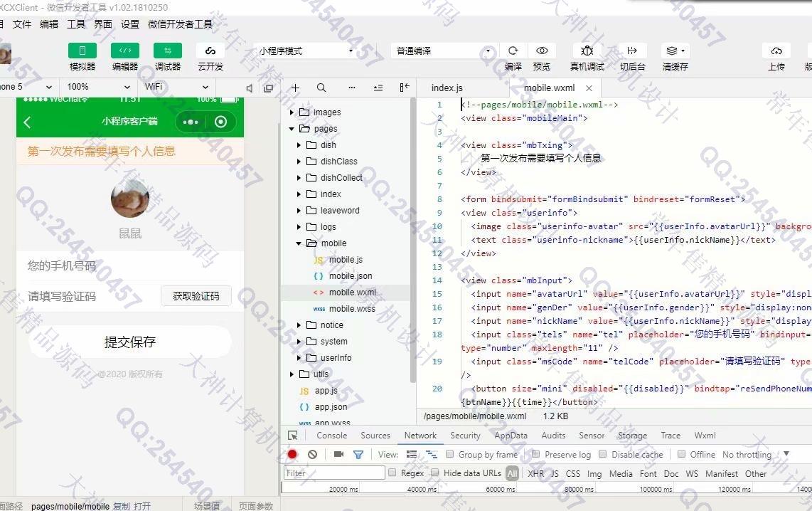Add new file plus icon
This screenshot has height=511, width=812.
tap(295, 88)
